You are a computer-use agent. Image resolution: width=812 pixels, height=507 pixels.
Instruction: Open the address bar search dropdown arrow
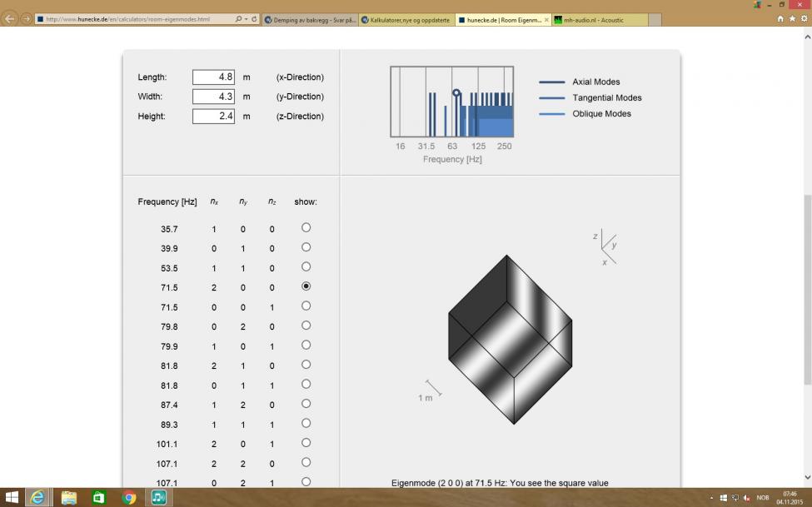tap(246, 19)
